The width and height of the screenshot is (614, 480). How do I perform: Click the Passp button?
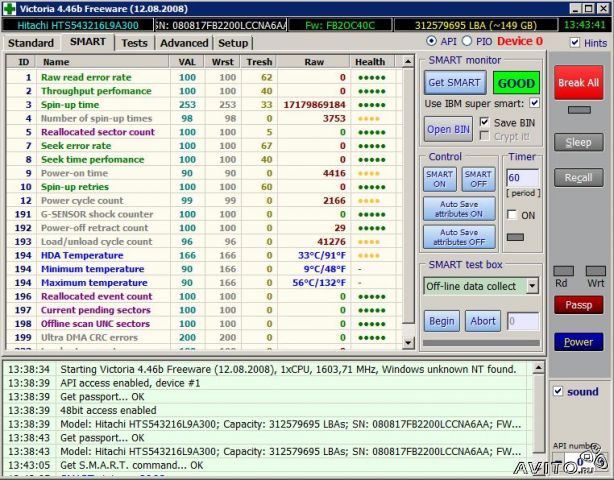(578, 305)
